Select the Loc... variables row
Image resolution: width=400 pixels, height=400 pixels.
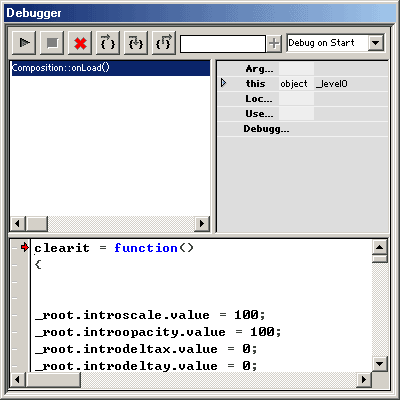click(x=303, y=99)
